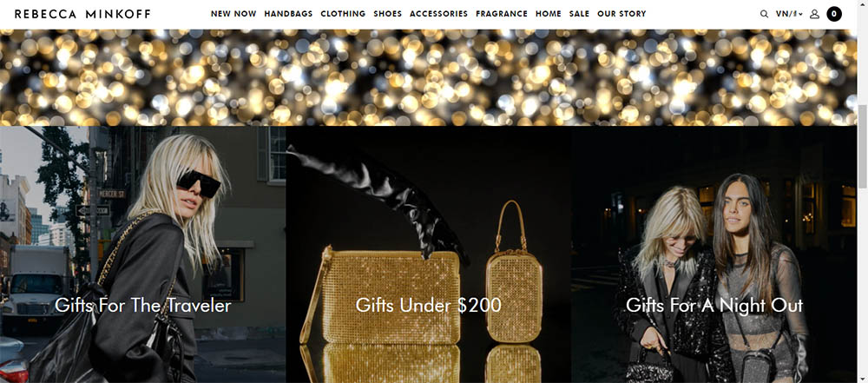Open the Our Story page
Image resolution: width=868 pixels, height=383 pixels.
(621, 14)
